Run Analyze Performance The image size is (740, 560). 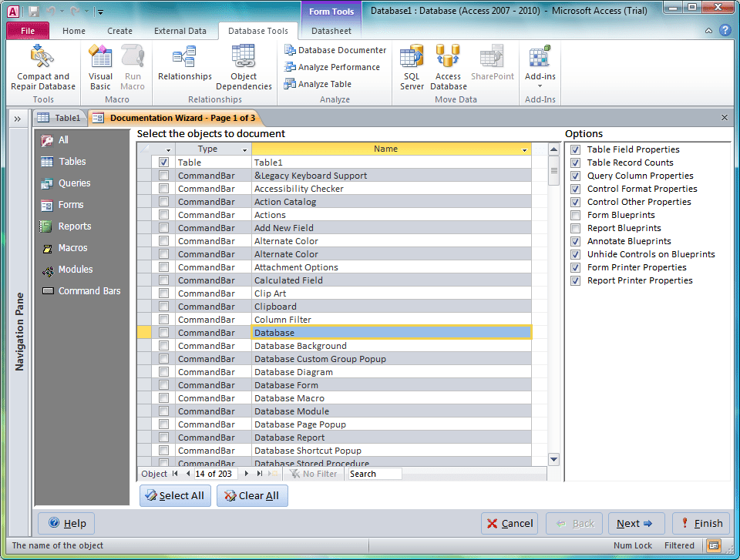coord(331,67)
